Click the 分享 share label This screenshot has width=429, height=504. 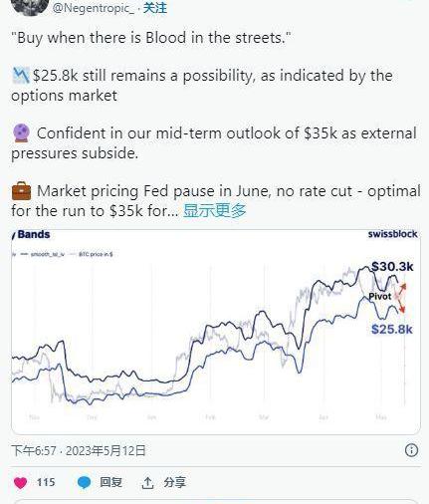174,482
